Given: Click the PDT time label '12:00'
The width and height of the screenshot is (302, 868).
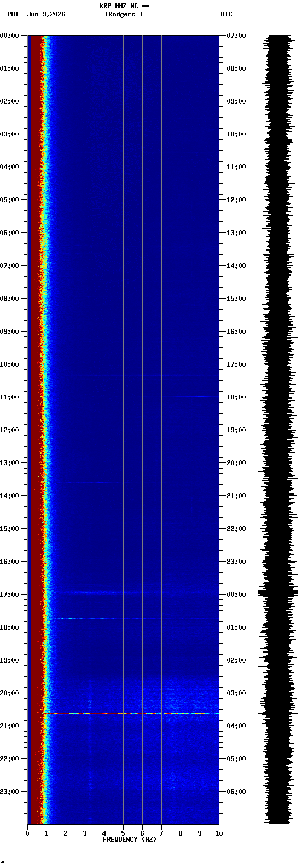Looking at the screenshot, I should click(x=10, y=430).
